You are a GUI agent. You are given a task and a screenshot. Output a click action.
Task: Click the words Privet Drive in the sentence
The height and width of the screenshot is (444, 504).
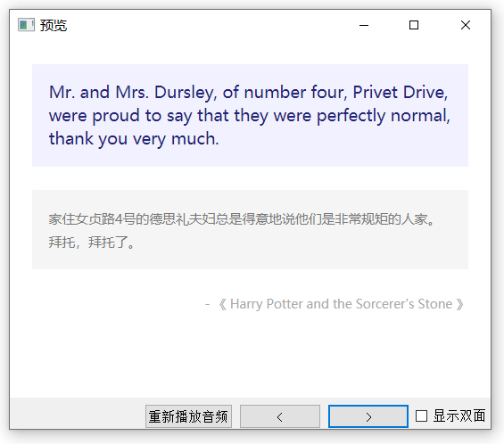coord(401,93)
